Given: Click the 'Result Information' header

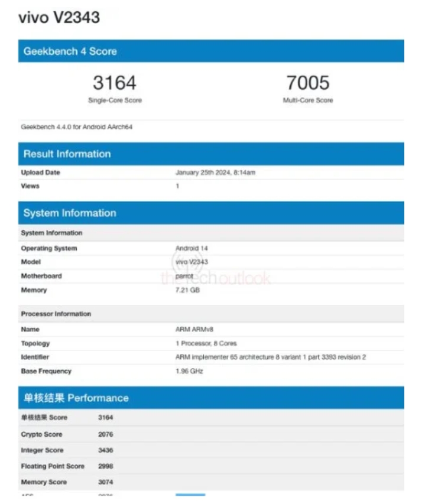Looking at the screenshot, I should tap(211, 154).
